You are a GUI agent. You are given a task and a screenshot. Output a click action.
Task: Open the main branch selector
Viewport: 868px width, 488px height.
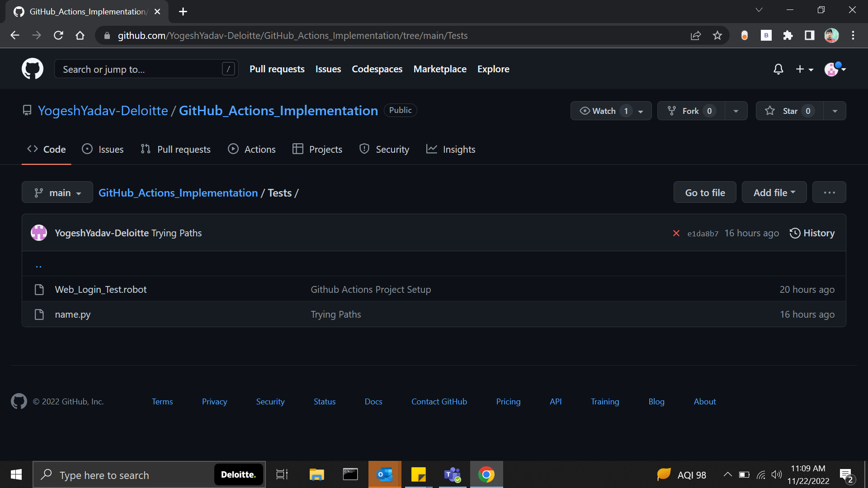click(57, 192)
